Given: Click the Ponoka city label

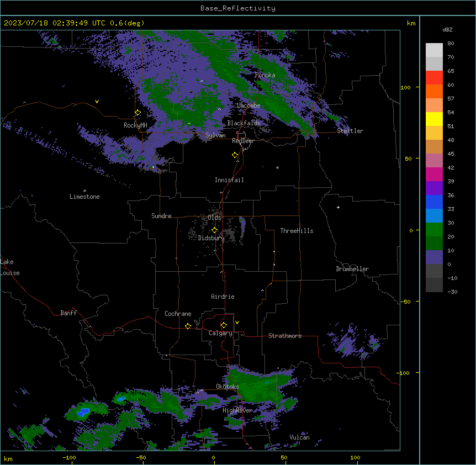Looking at the screenshot, I should pos(265,75).
